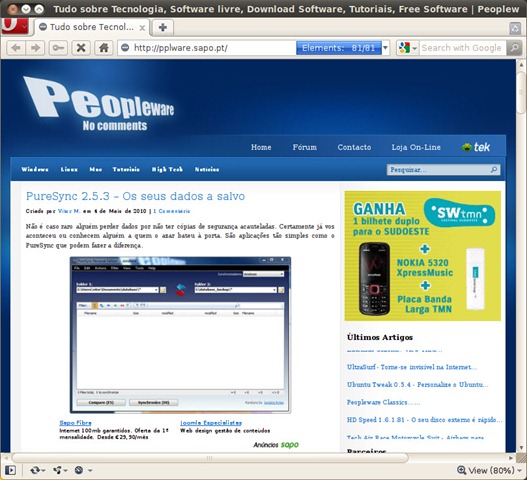Image resolution: width=527 pixels, height=480 pixels.
Task: Open the 1 Comentário link
Action: pyautogui.click(x=172, y=211)
